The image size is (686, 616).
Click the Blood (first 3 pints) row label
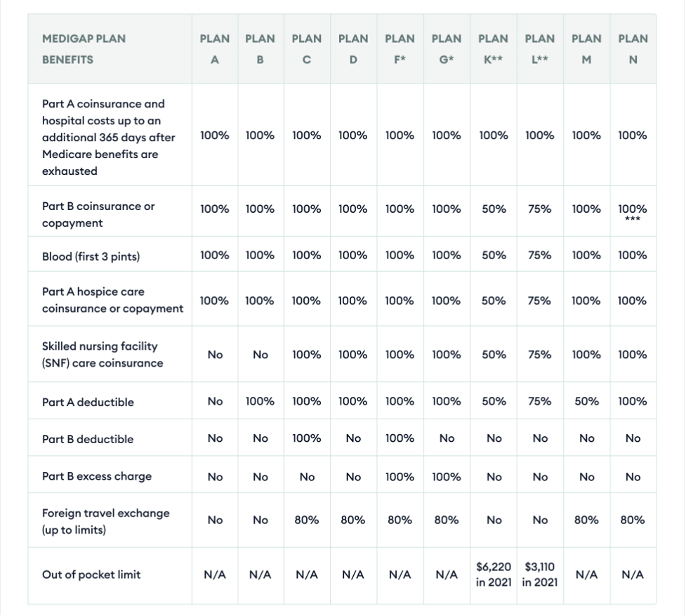point(91,256)
